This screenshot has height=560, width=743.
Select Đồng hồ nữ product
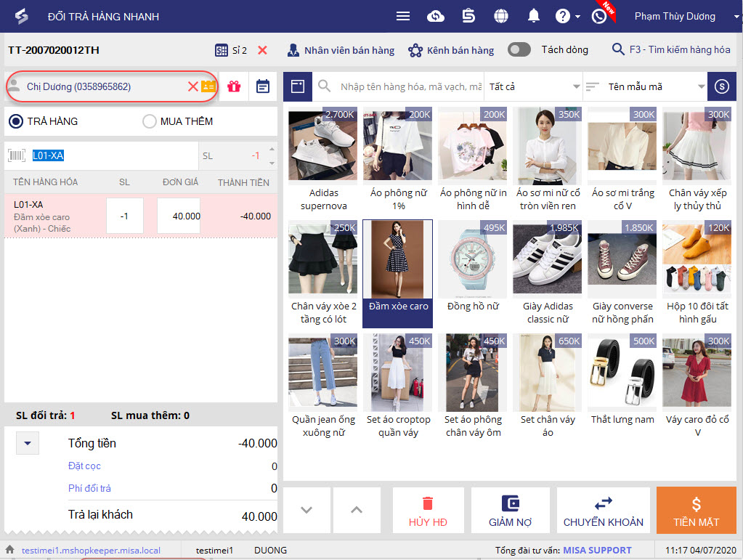tap(473, 274)
